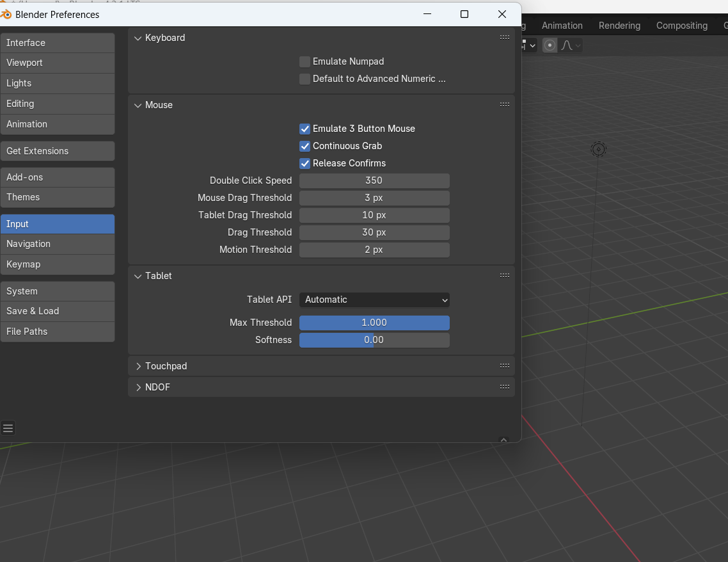Expand the NDOF panel
This screenshot has height=562, width=728.
click(x=138, y=387)
